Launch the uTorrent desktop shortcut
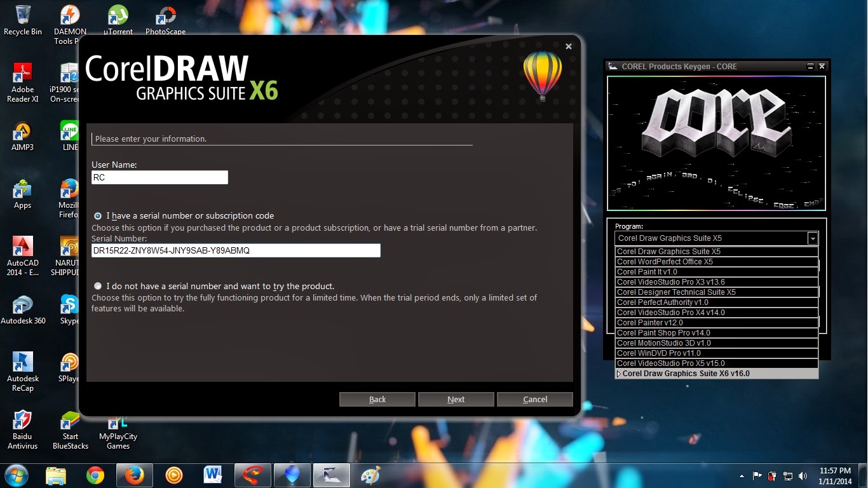Viewport: 868px width, 488px height. pyautogui.click(x=118, y=20)
